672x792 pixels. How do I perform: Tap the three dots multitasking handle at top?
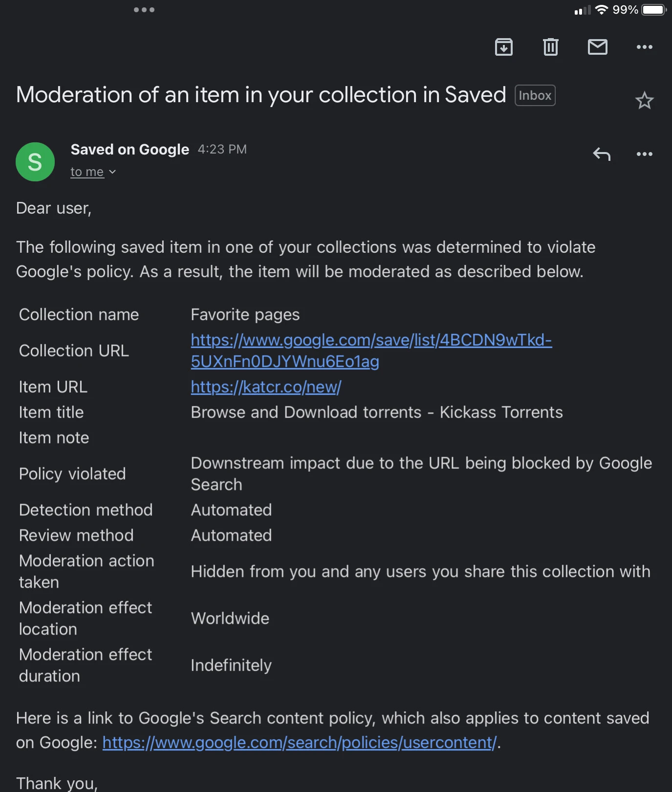pyautogui.click(x=144, y=10)
